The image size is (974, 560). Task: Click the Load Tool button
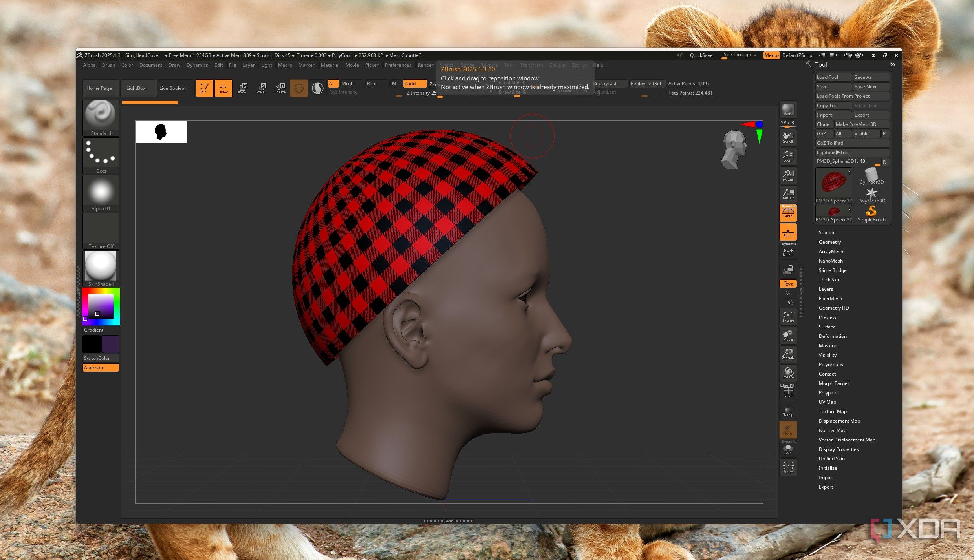[x=833, y=77]
